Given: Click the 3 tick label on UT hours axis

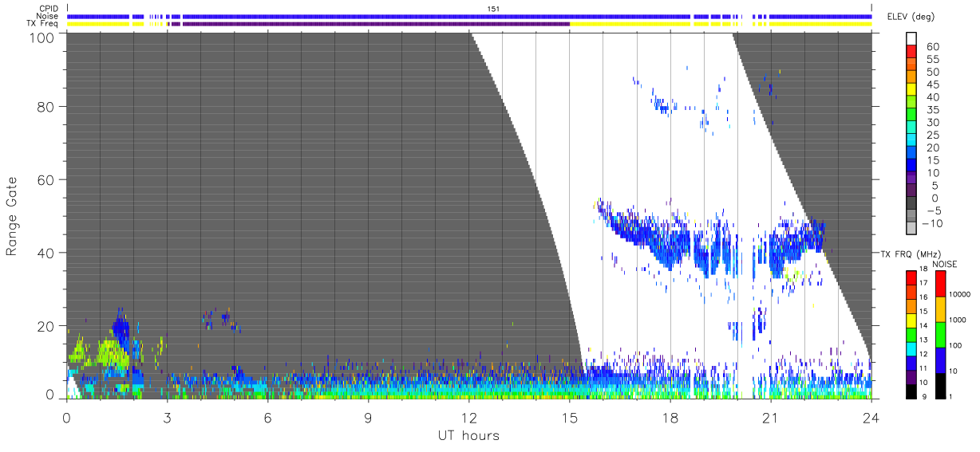Looking at the screenshot, I should (167, 417).
